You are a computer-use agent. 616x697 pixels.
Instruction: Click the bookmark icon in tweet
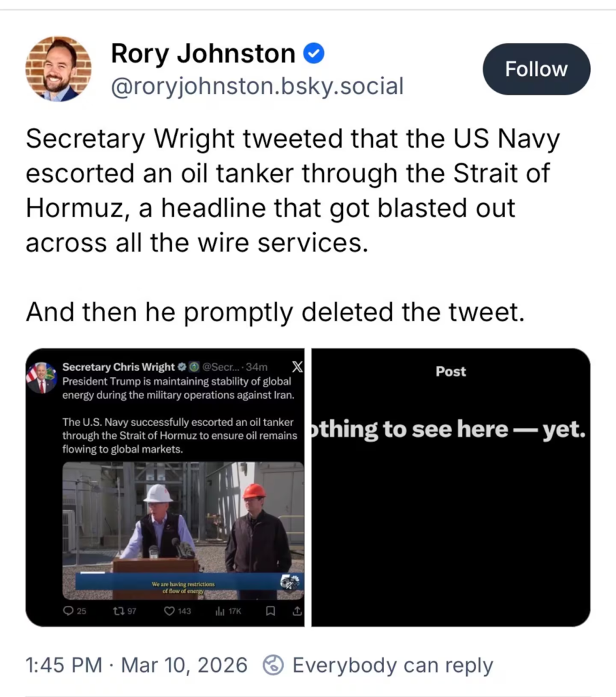click(270, 611)
